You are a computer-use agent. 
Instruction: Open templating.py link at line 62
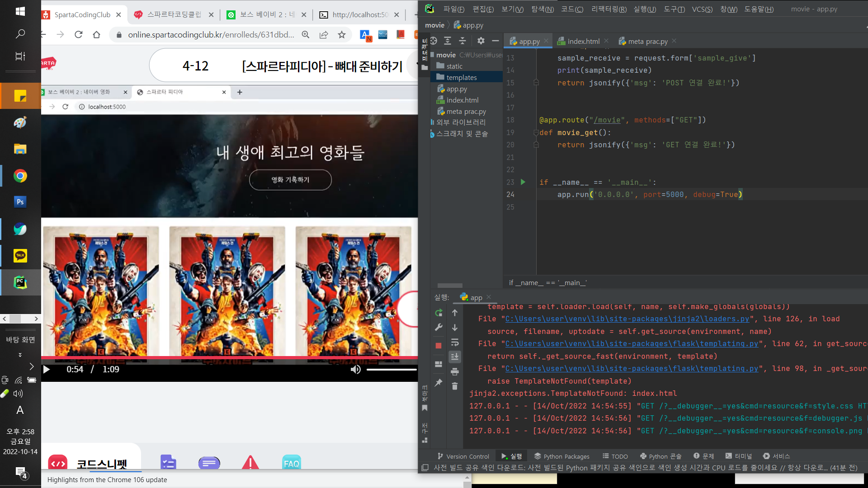[x=632, y=344]
